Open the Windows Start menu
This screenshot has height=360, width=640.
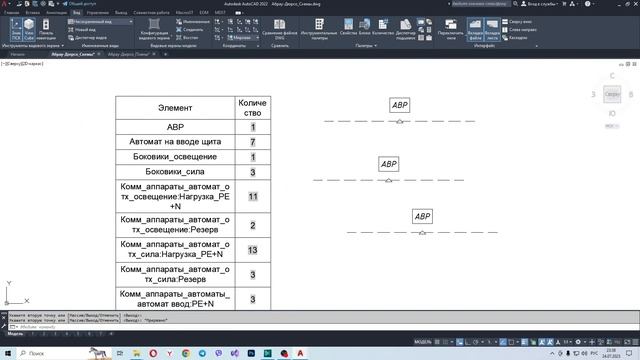pos(8,353)
